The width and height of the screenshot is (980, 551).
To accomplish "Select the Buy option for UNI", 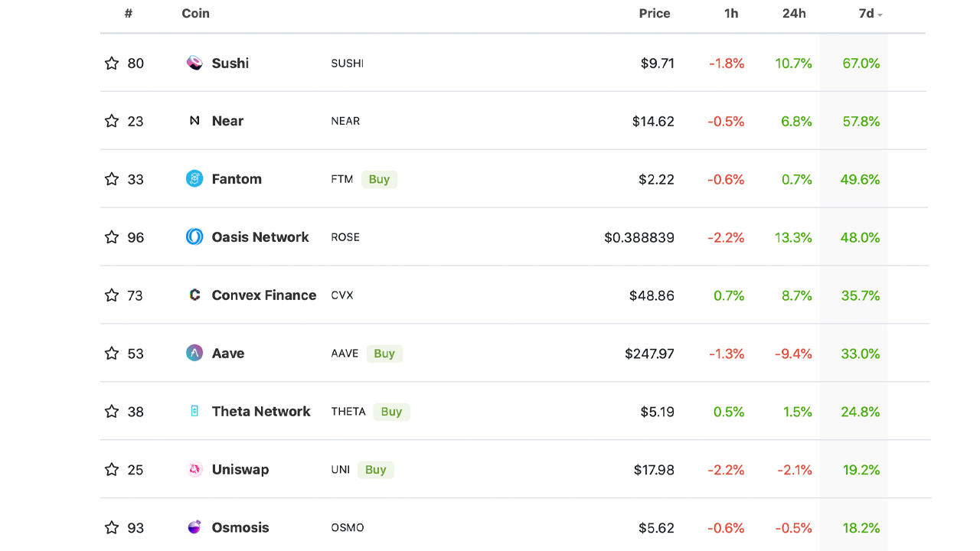I will 375,469.
